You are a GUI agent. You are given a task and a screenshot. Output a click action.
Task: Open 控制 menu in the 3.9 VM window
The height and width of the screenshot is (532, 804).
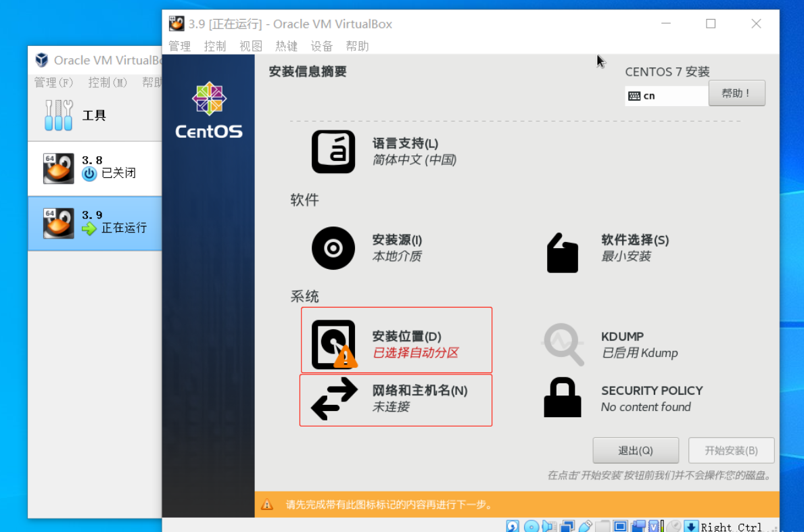215,46
